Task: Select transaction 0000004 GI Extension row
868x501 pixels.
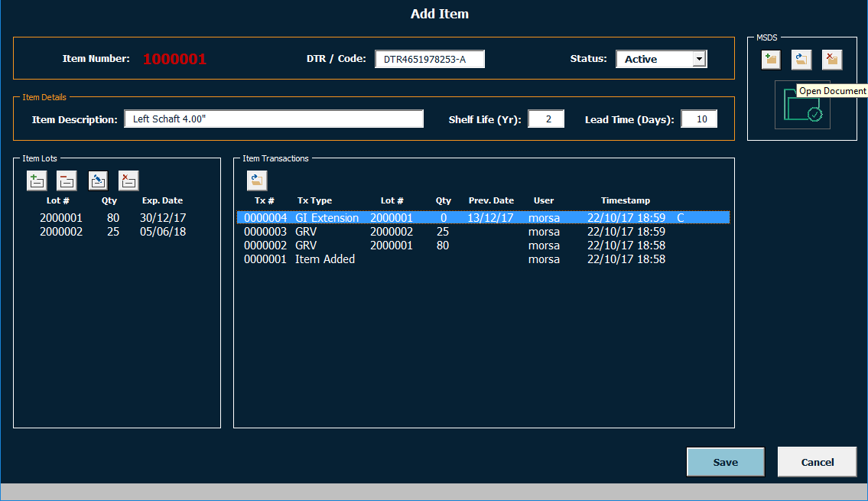Action: pyautogui.click(x=483, y=217)
